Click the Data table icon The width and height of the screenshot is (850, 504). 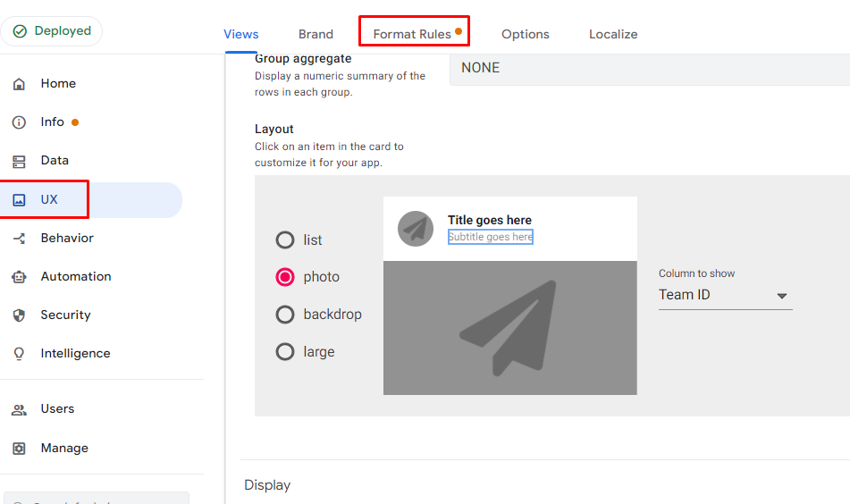(x=19, y=161)
